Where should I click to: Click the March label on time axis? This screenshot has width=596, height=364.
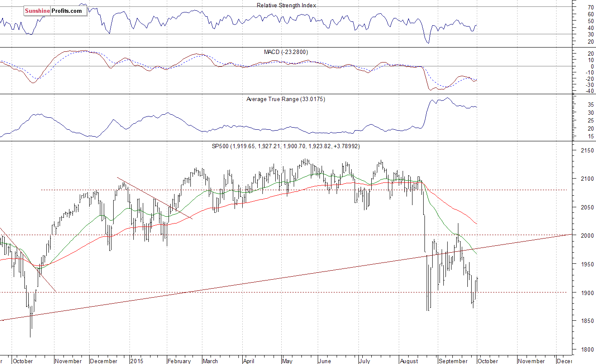tap(211, 361)
